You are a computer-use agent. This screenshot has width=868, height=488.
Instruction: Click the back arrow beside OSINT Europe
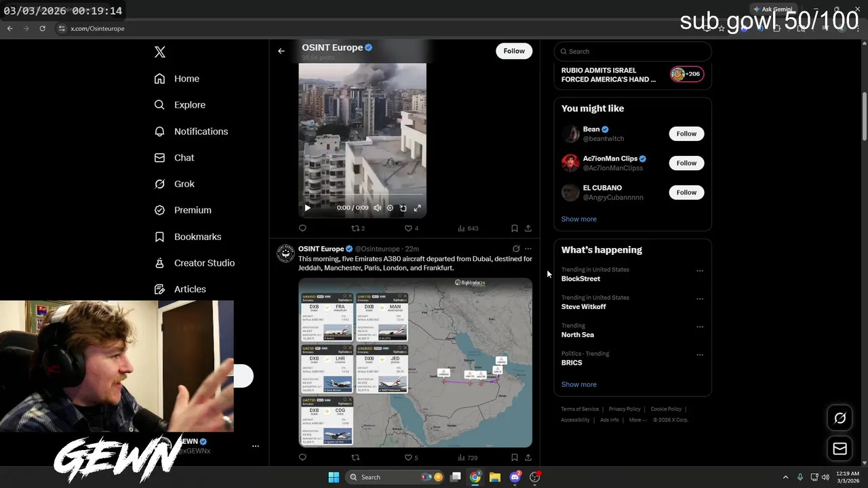(281, 51)
